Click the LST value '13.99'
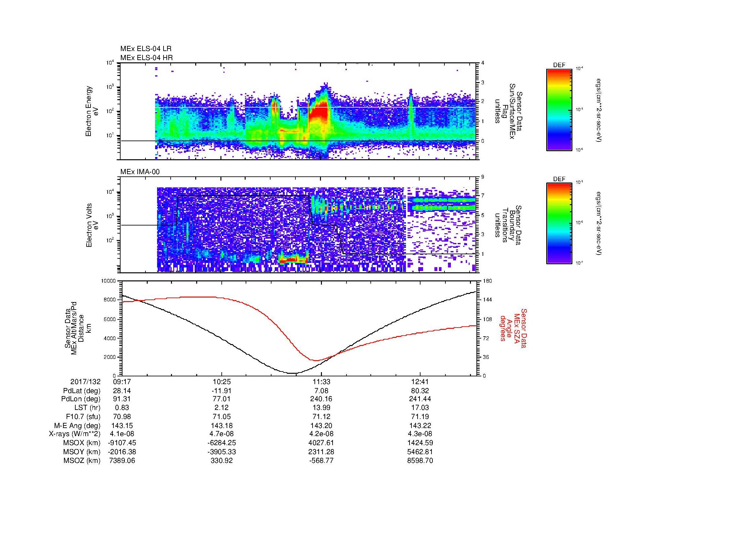 (x=321, y=408)
